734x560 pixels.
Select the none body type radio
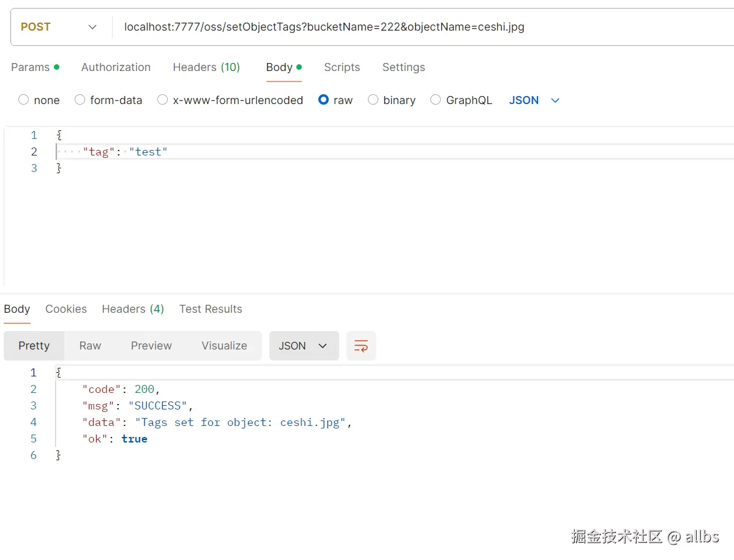(23, 100)
